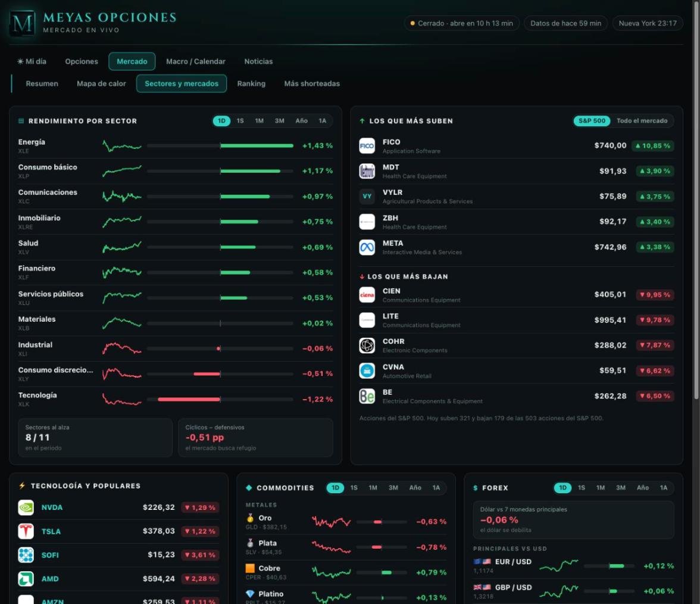Click the Salud sector sparkline chart

coord(122,247)
